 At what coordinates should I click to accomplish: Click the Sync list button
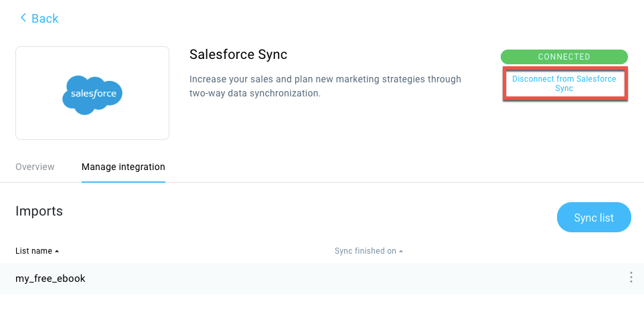[x=594, y=218]
